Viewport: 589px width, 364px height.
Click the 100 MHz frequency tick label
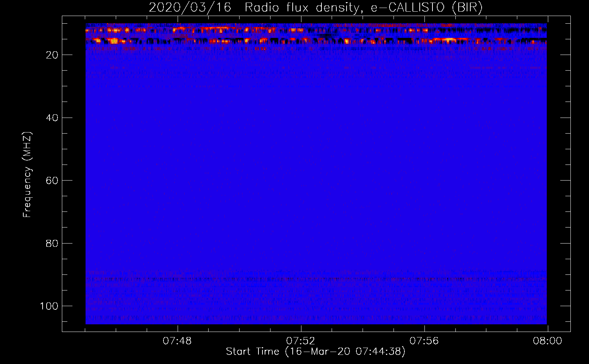(49, 306)
